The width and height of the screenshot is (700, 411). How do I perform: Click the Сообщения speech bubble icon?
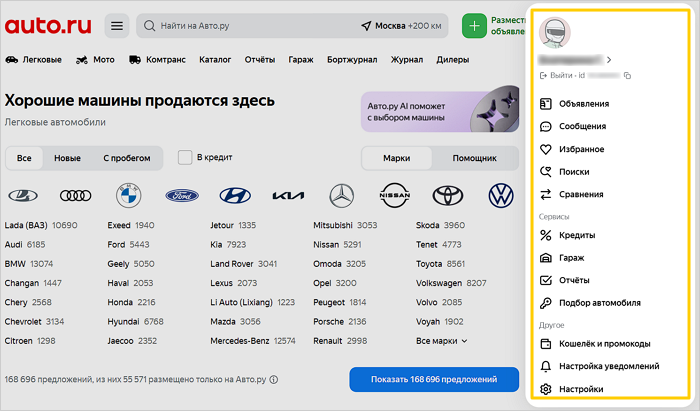[x=546, y=126]
